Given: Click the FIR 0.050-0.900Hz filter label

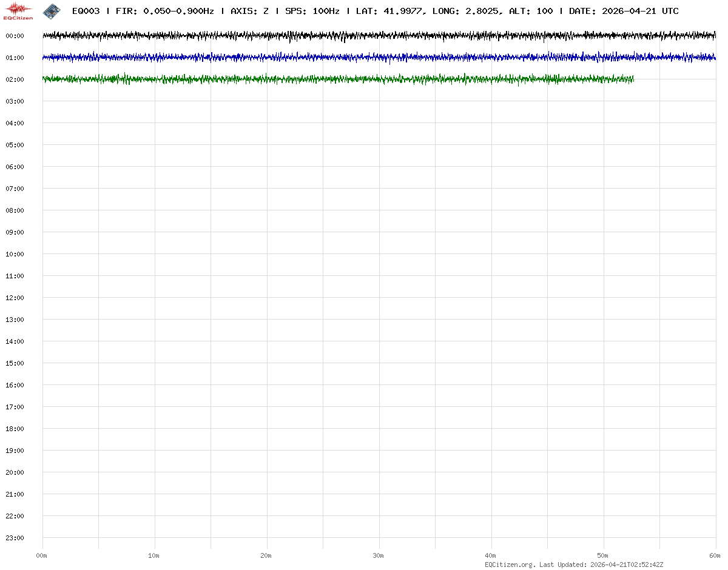Looking at the screenshot, I should (x=164, y=12).
